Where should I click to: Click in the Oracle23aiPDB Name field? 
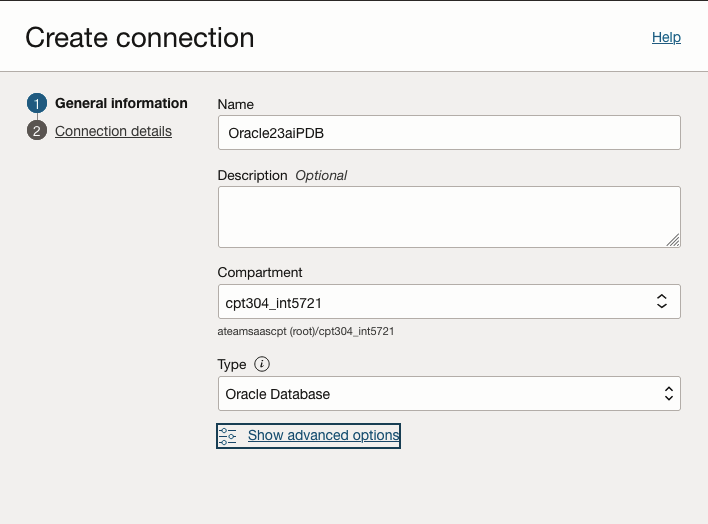(x=449, y=132)
